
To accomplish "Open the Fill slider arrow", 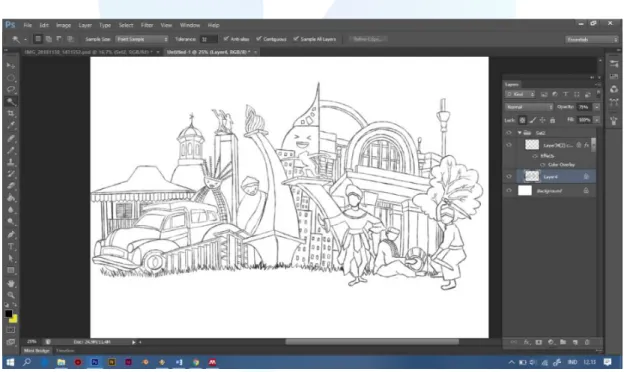I will click(x=597, y=120).
